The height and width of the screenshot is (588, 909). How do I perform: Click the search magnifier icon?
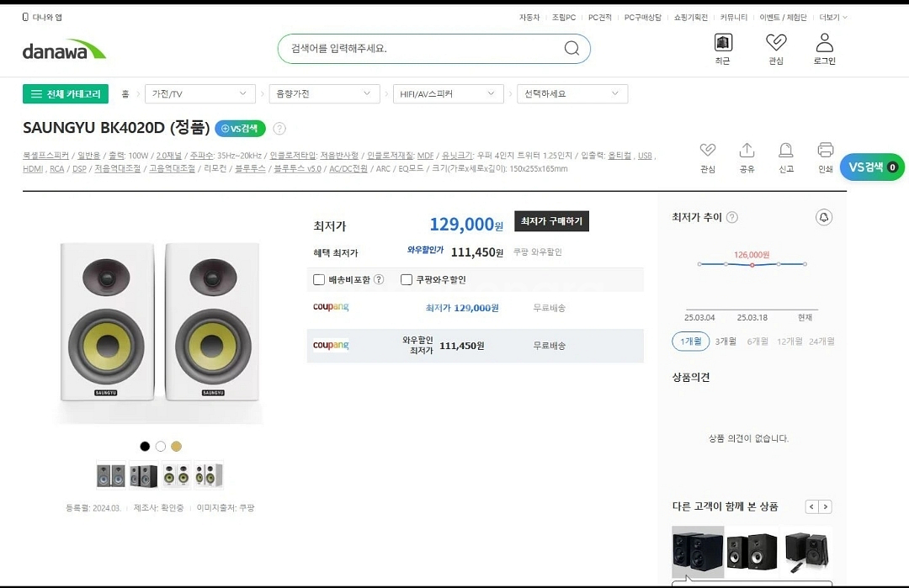click(x=571, y=48)
